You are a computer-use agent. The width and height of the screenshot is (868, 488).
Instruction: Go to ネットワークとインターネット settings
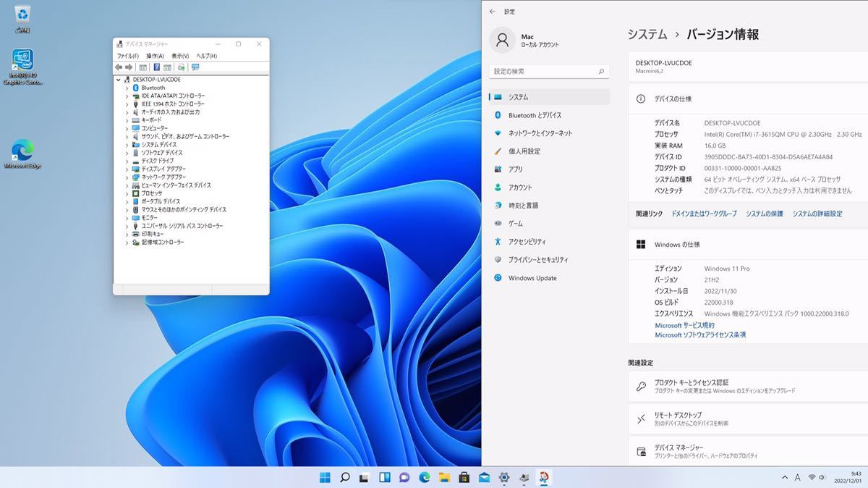550,133
